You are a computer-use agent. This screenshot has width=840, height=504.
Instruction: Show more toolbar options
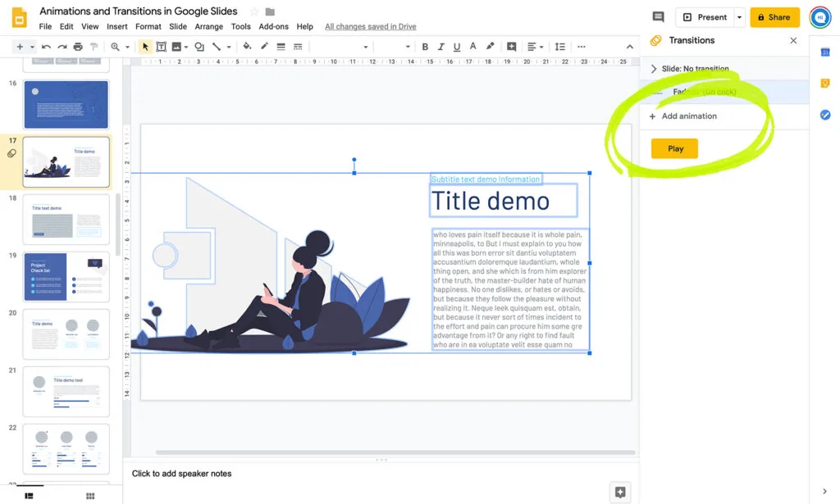582,47
